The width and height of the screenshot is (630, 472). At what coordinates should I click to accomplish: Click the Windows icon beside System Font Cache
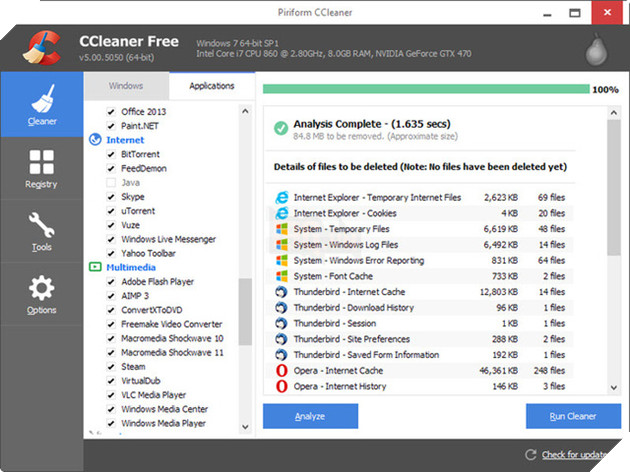(x=281, y=276)
